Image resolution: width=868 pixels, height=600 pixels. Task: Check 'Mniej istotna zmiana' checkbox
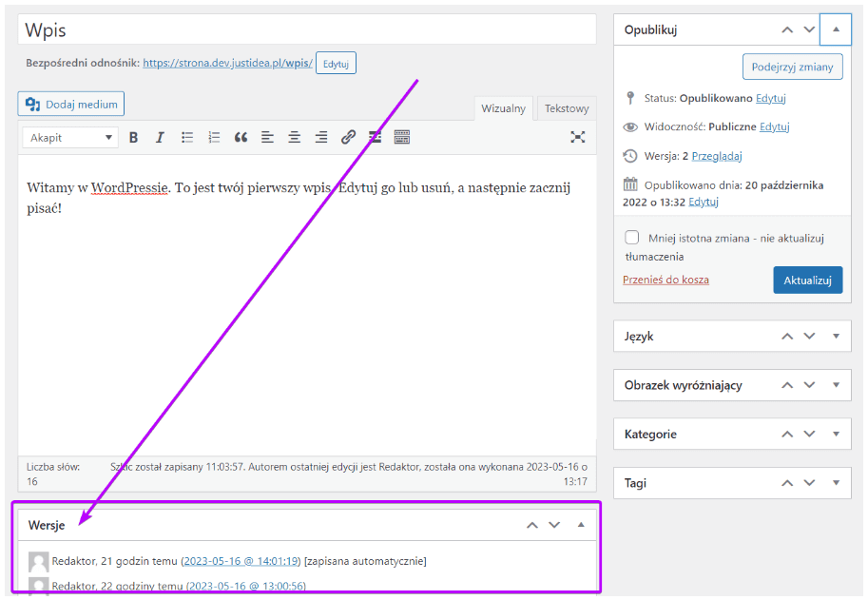pyautogui.click(x=632, y=238)
